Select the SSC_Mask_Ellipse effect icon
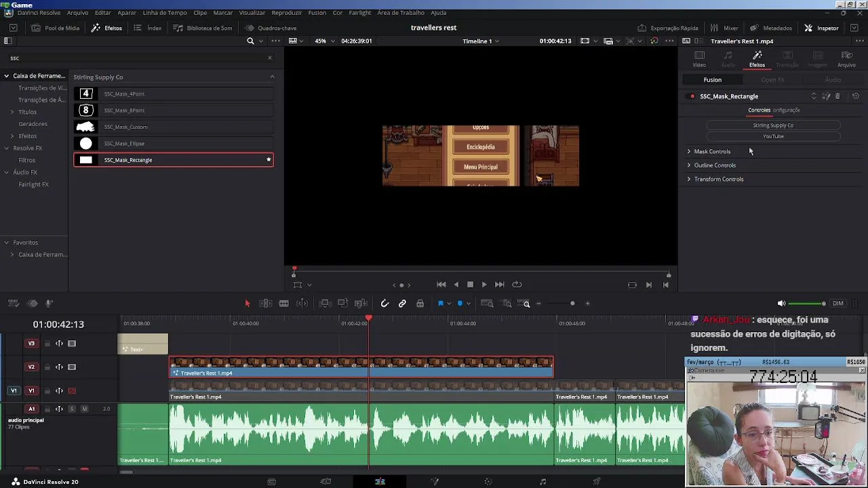 point(86,144)
